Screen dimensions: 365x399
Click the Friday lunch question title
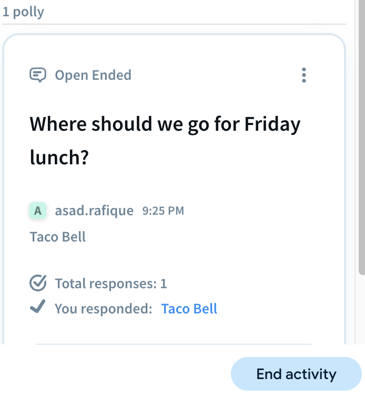pos(165,140)
